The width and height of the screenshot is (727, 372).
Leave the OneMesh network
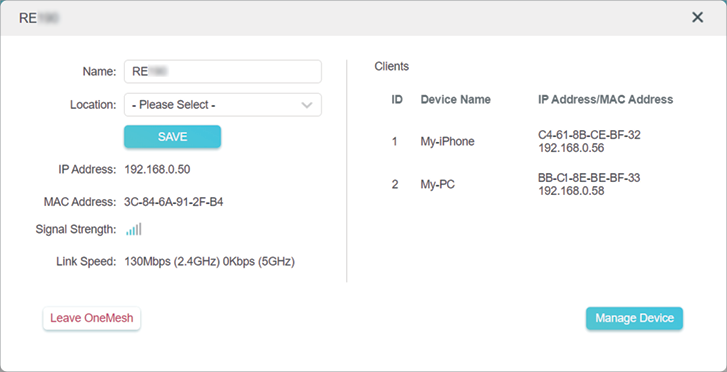[x=92, y=318]
